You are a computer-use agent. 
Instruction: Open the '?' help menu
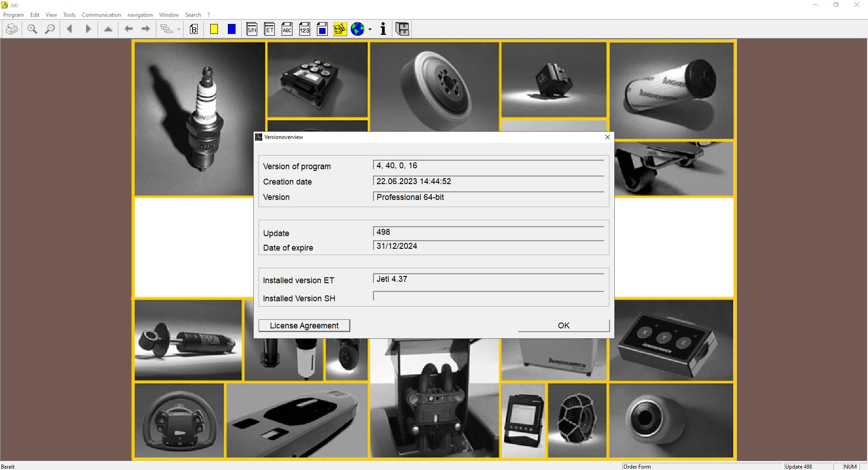pos(208,15)
